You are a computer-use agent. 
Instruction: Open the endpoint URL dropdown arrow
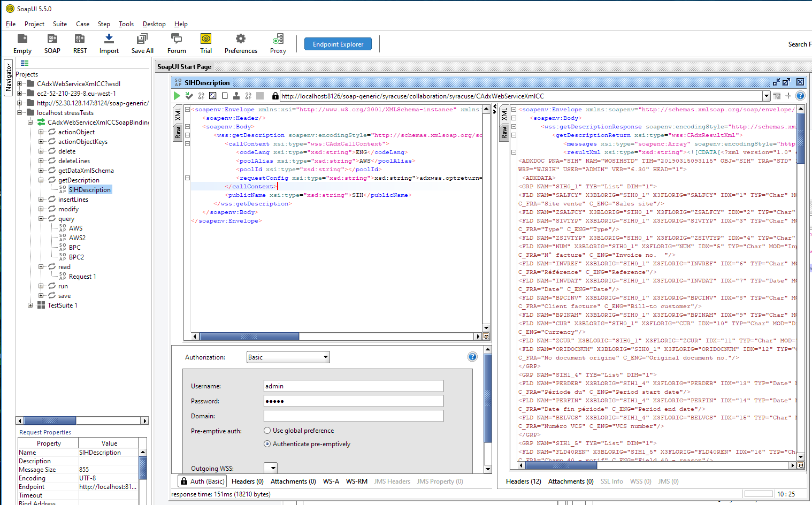(766, 96)
